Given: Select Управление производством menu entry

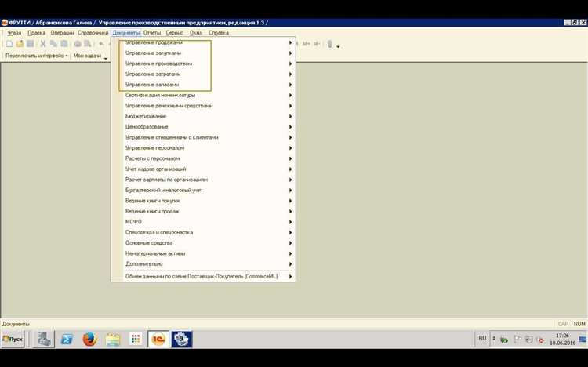Looking at the screenshot, I should point(203,64).
